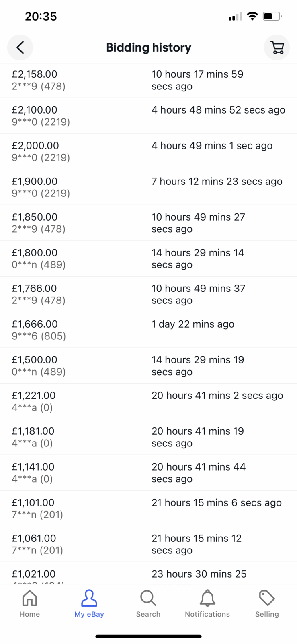Tap the £1,666.00 bid by 9***6
This screenshot has height=644, width=297.
click(x=148, y=330)
